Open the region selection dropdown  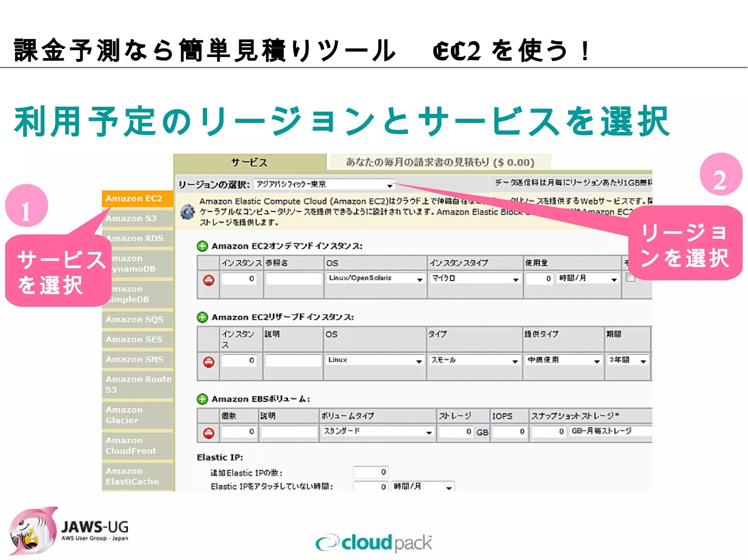[x=324, y=184]
